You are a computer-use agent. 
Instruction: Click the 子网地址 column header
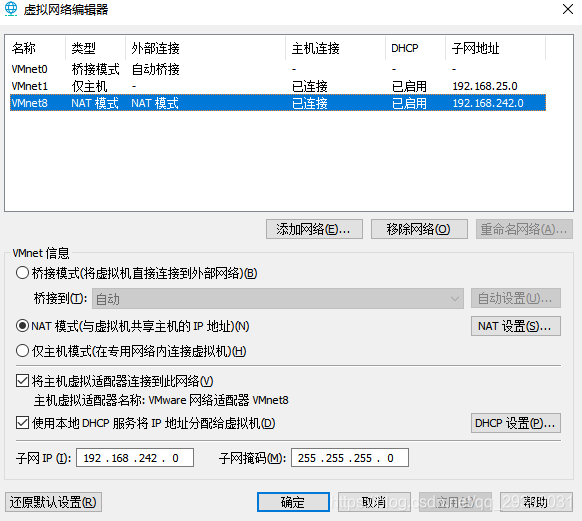[496, 48]
